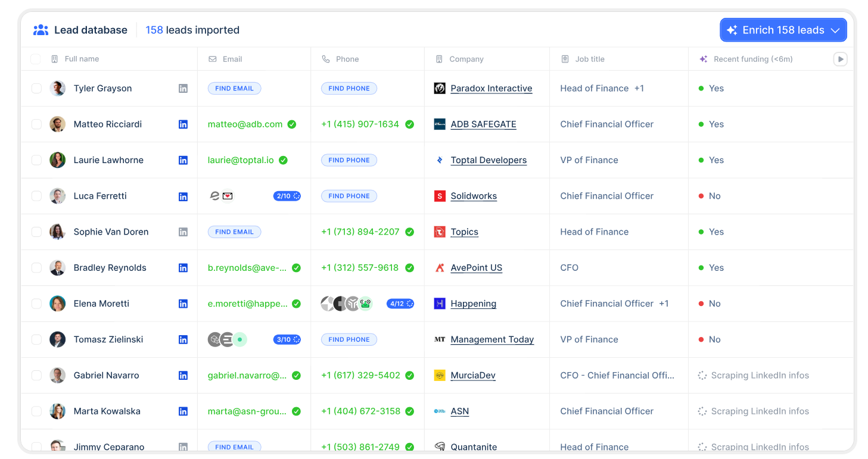Click Solidworks red logo icon
Viewport: 868px width, 459px height.
pyautogui.click(x=440, y=196)
